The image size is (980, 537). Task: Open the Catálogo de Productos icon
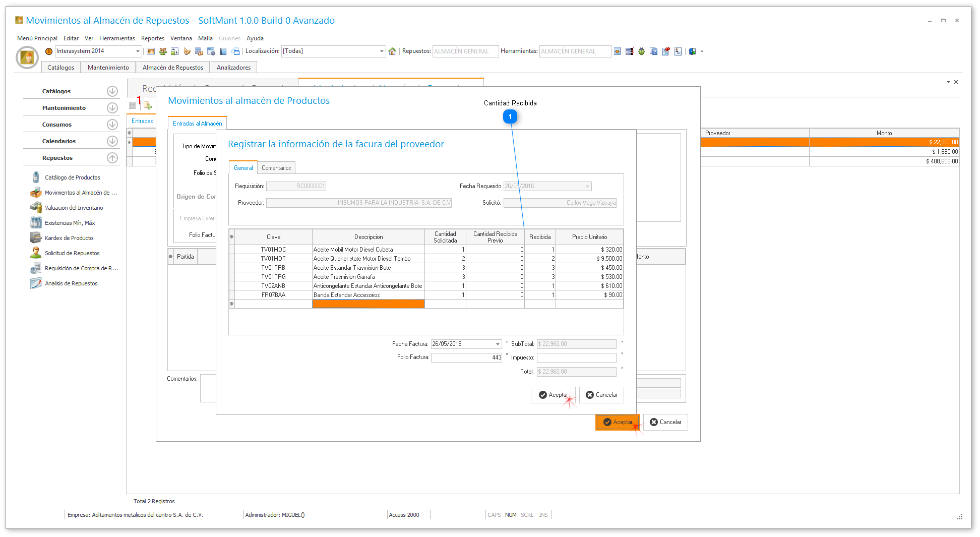tap(36, 177)
